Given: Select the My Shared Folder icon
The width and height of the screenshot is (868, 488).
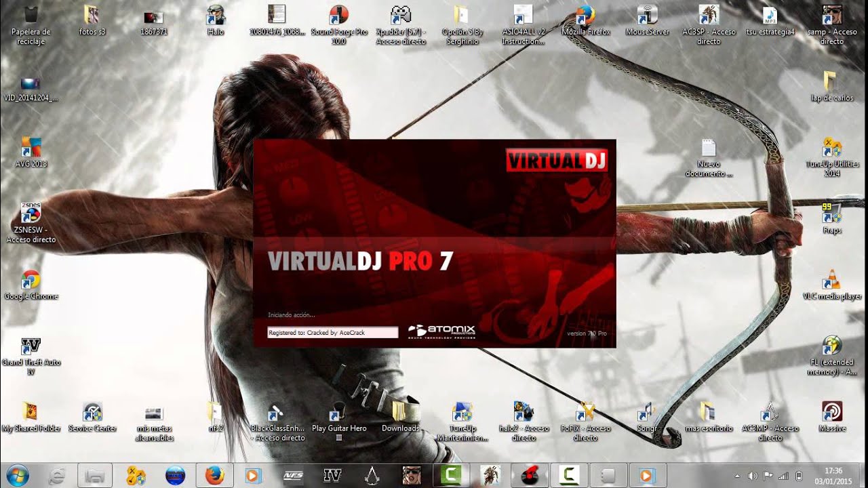Looking at the screenshot, I should tap(31, 416).
